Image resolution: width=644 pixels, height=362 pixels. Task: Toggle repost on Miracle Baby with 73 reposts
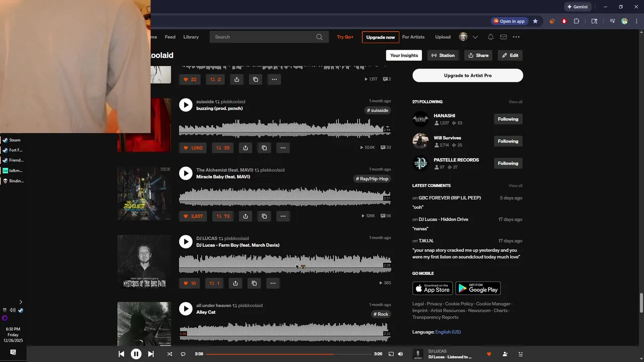coord(223,216)
